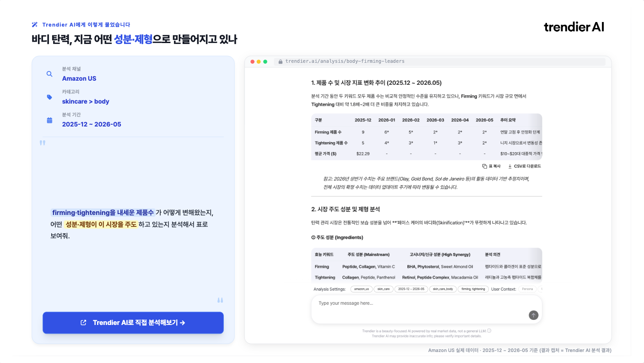Select the skin_care analysis setting chip
The height and width of the screenshot is (363, 644).
(x=384, y=289)
